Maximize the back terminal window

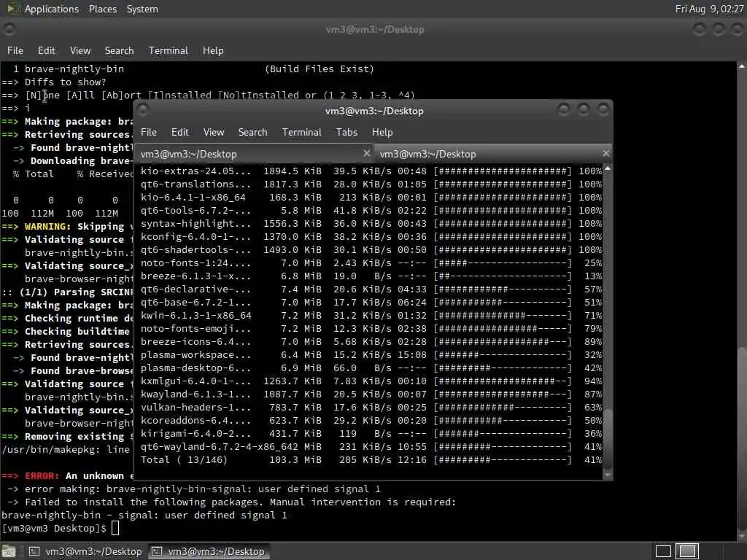pyautogui.click(x=719, y=29)
